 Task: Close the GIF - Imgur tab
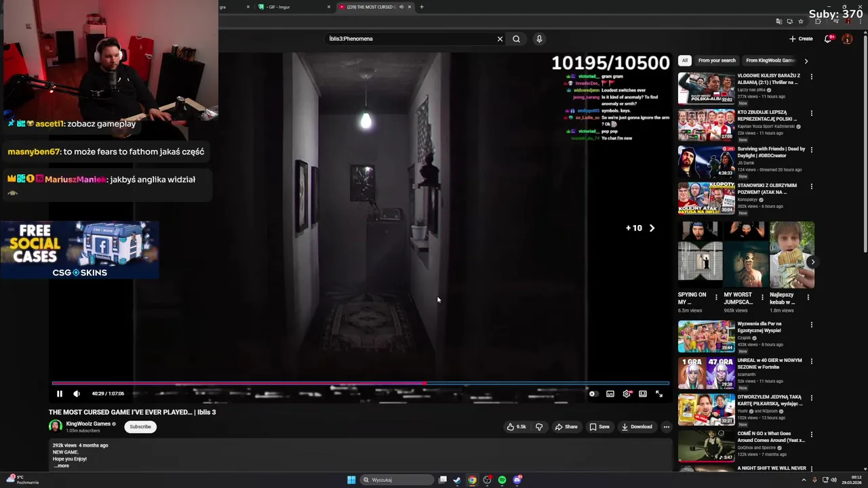(329, 7)
